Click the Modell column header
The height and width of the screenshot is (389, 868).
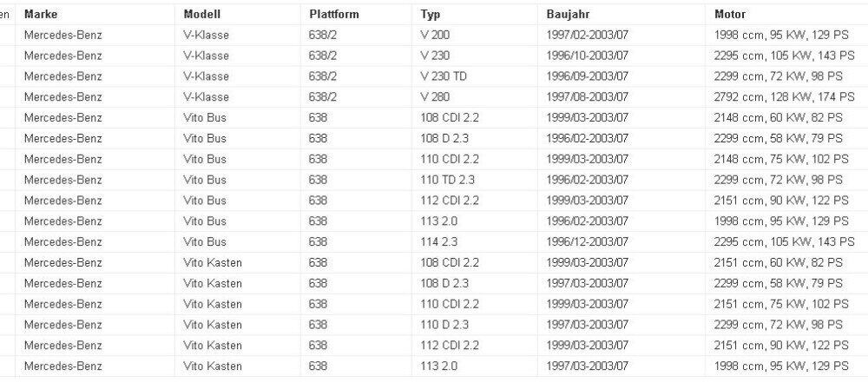pos(202,15)
